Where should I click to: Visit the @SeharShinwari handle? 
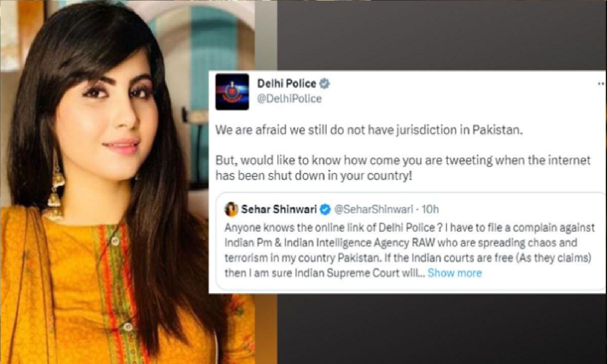[374, 209]
